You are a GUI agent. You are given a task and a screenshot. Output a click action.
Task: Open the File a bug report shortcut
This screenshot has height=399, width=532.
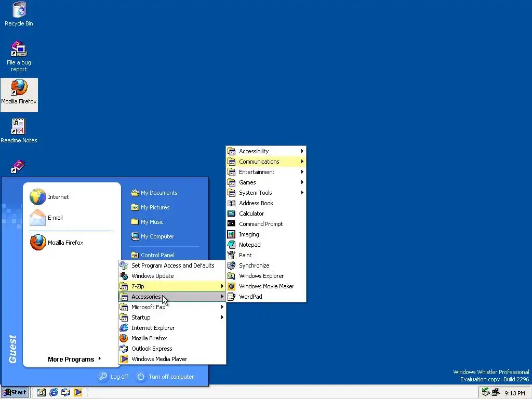(19, 56)
